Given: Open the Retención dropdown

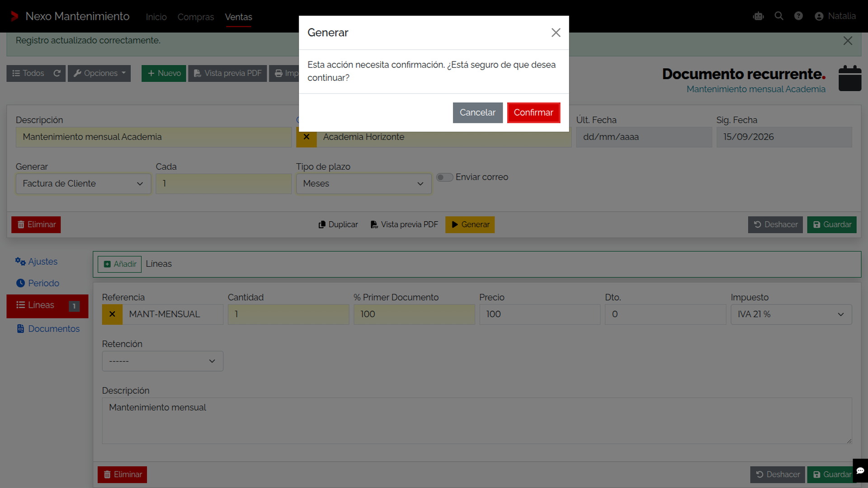Looking at the screenshot, I should pos(163,361).
